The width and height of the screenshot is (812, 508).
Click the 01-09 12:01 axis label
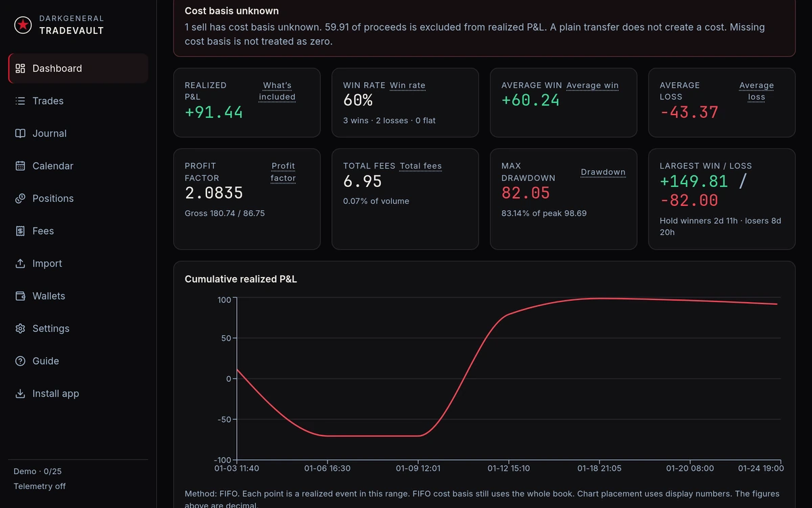pyautogui.click(x=418, y=468)
